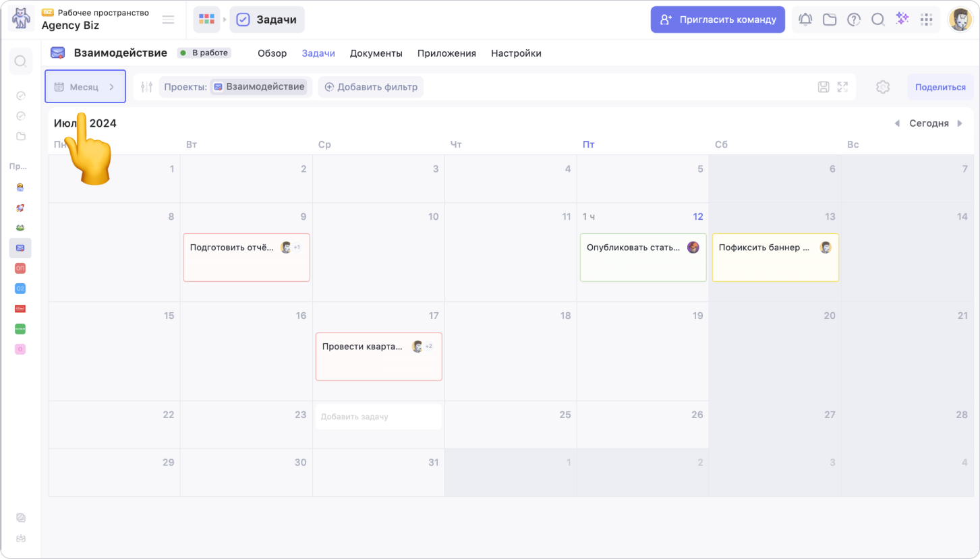This screenshot has height=559, width=980.
Task: Open the apps grid icon in header
Action: (x=927, y=20)
